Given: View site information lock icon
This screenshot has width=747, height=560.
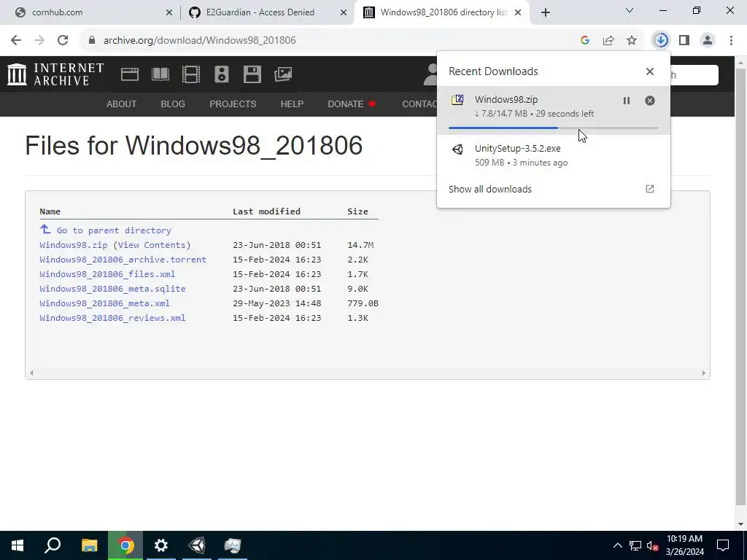Looking at the screenshot, I should tap(91, 41).
